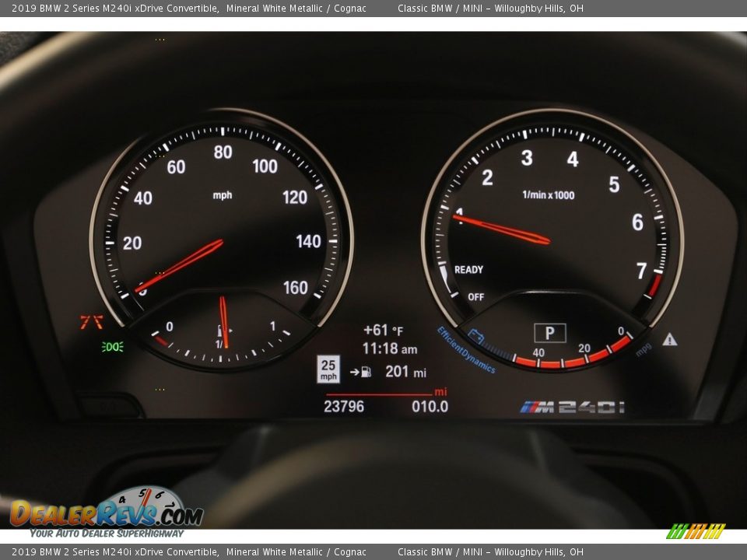The height and width of the screenshot is (560, 747).
Task: Click the 25 mph speed limit sign
Action: [328, 369]
